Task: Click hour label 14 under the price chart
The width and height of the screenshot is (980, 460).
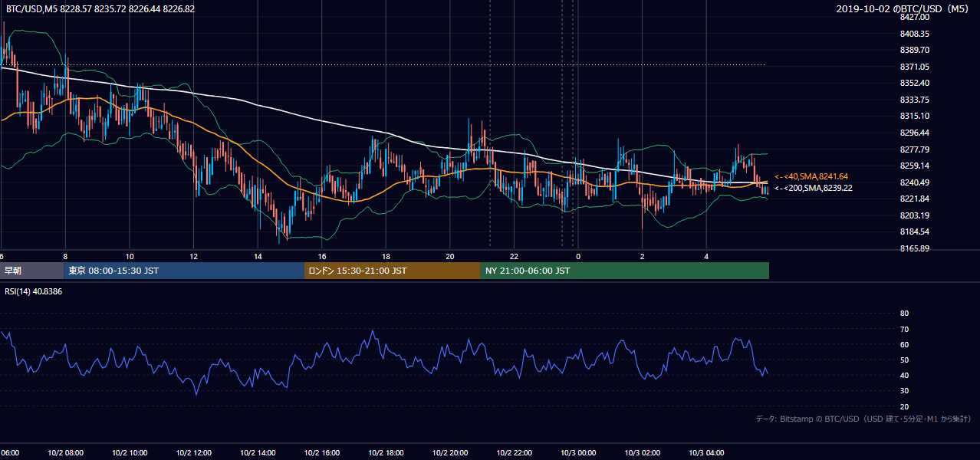Action: coord(258,257)
